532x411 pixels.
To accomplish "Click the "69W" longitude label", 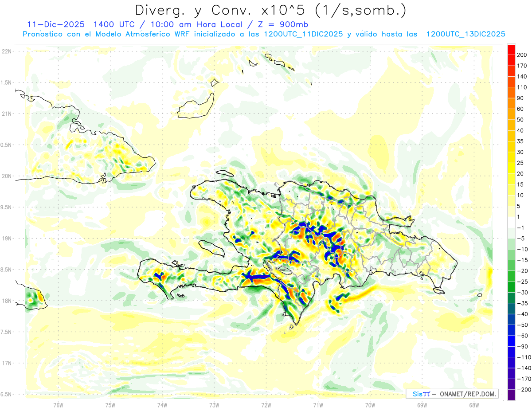I will coord(422,405).
